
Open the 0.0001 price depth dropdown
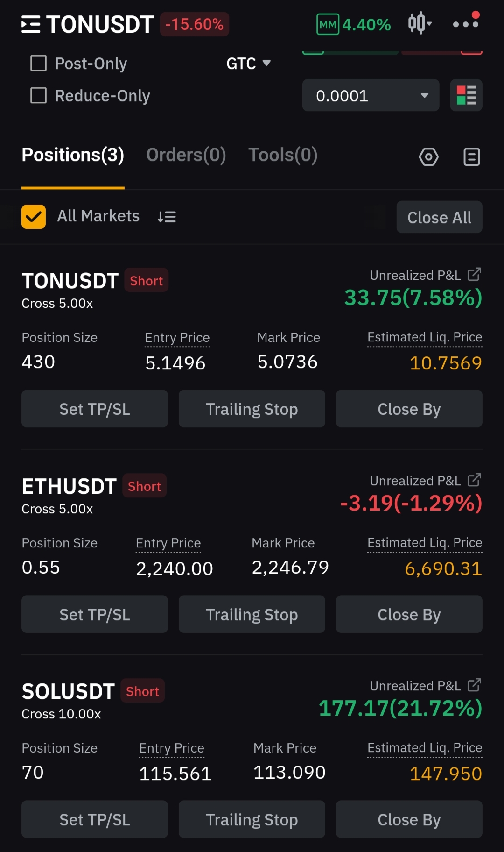tap(371, 95)
